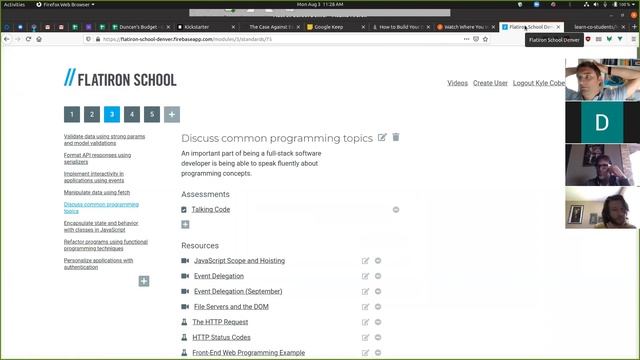Screen dimensions: 640x360
Task: Add a new standard below sidebar list
Action: point(144,281)
